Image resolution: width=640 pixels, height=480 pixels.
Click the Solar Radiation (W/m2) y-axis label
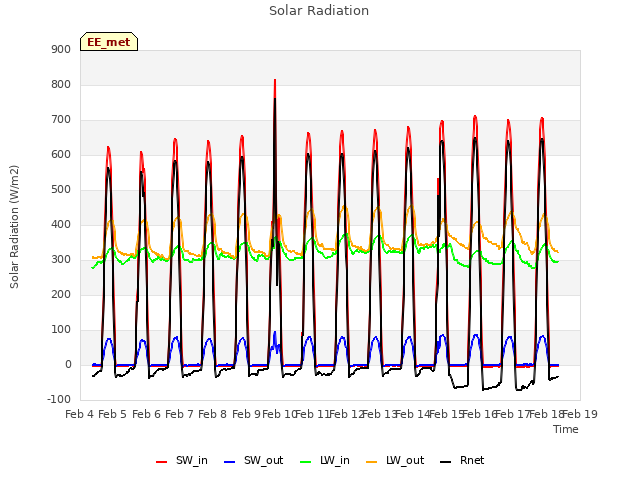point(14,227)
